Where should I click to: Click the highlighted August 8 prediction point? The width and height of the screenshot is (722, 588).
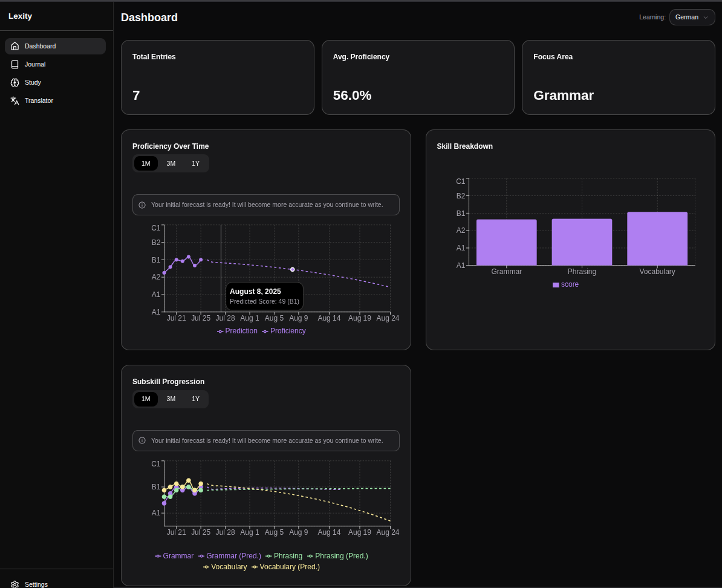(293, 269)
